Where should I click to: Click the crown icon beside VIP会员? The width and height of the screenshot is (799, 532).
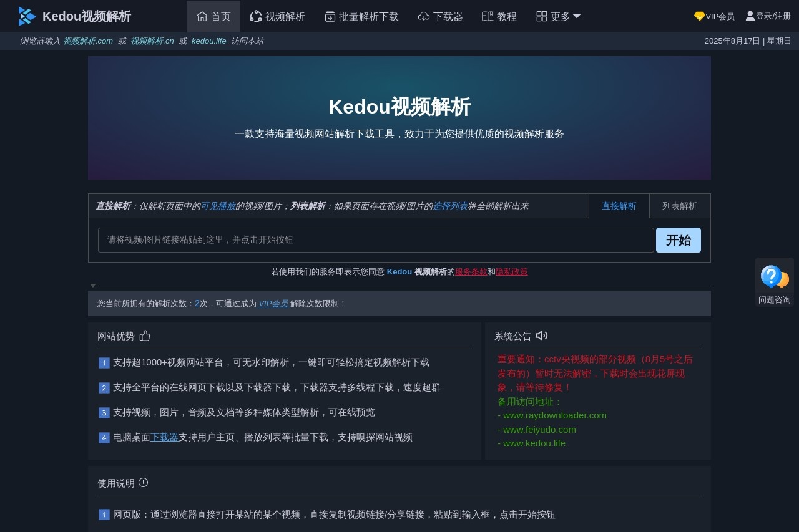click(700, 17)
